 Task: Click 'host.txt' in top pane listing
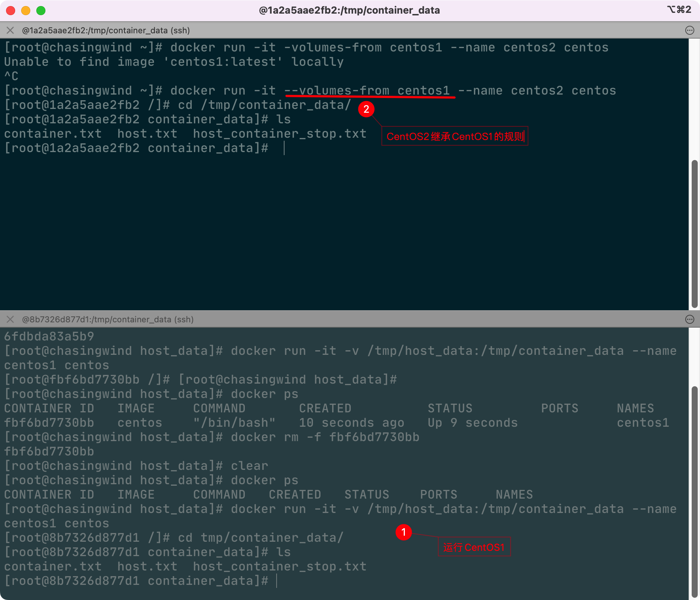(x=148, y=134)
